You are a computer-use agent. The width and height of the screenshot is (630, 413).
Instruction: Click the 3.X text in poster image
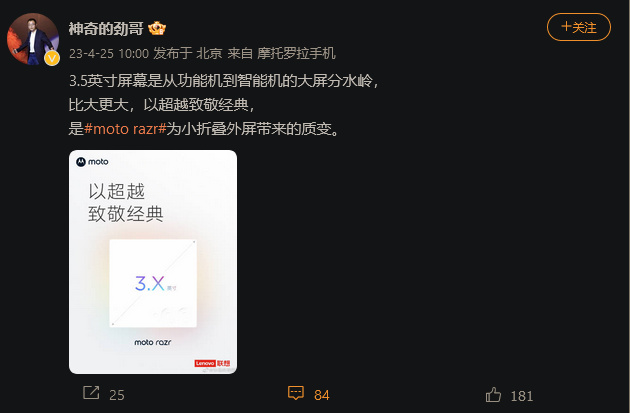149,283
